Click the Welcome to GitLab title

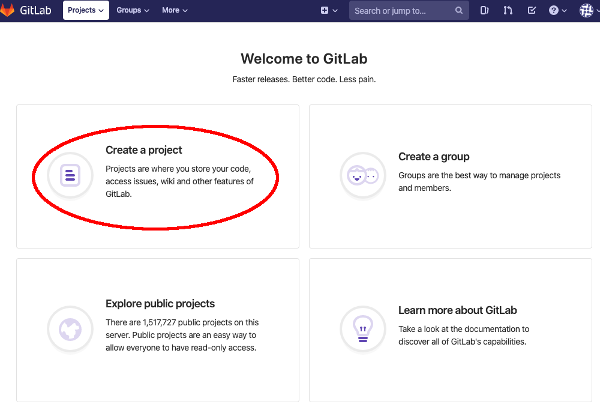click(304, 59)
